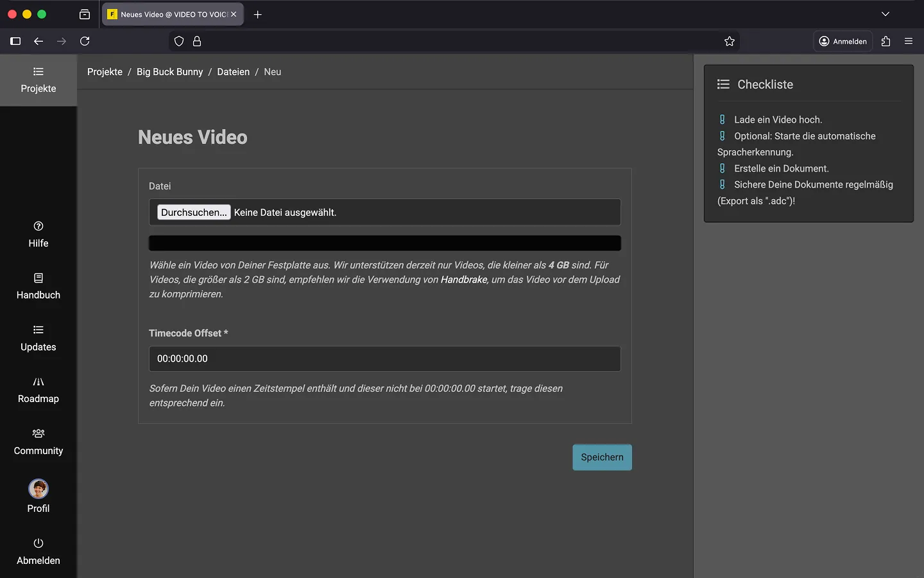
Task: Click the Projekte breadcrumb link
Action: pyautogui.click(x=105, y=72)
